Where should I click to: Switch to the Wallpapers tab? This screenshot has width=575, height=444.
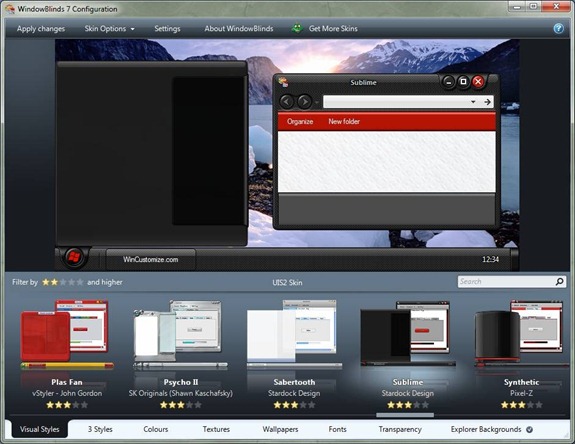[x=280, y=429]
